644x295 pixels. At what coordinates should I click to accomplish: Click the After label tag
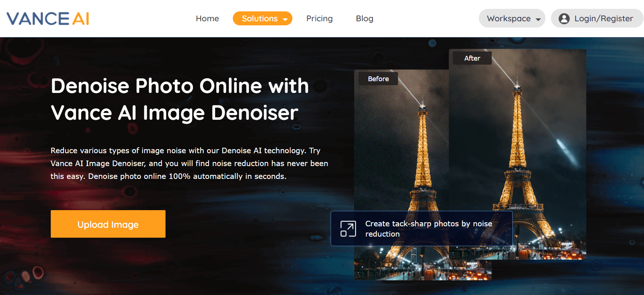tap(472, 58)
